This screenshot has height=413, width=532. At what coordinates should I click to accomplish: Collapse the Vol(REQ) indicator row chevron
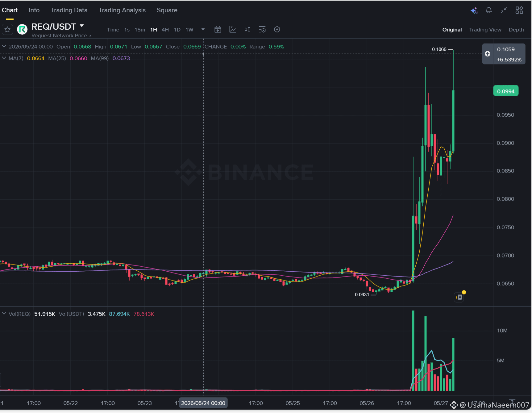click(4, 314)
